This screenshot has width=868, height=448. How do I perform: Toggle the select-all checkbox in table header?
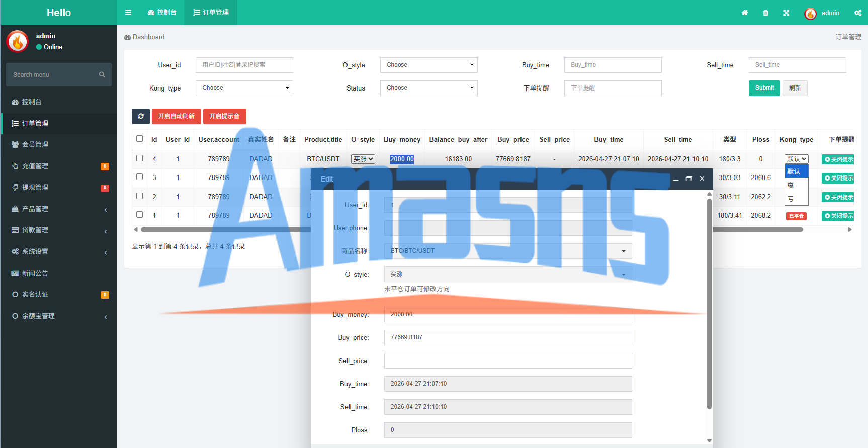pyautogui.click(x=140, y=139)
